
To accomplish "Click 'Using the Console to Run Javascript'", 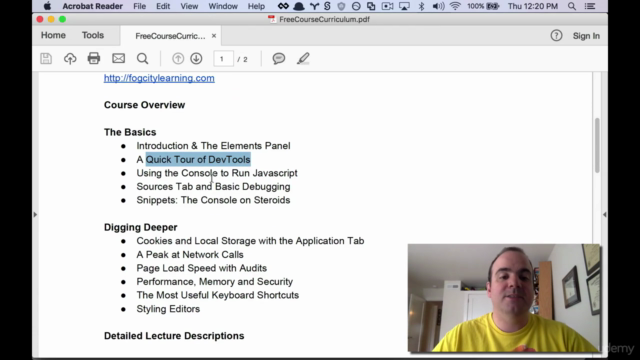I will 217,173.
